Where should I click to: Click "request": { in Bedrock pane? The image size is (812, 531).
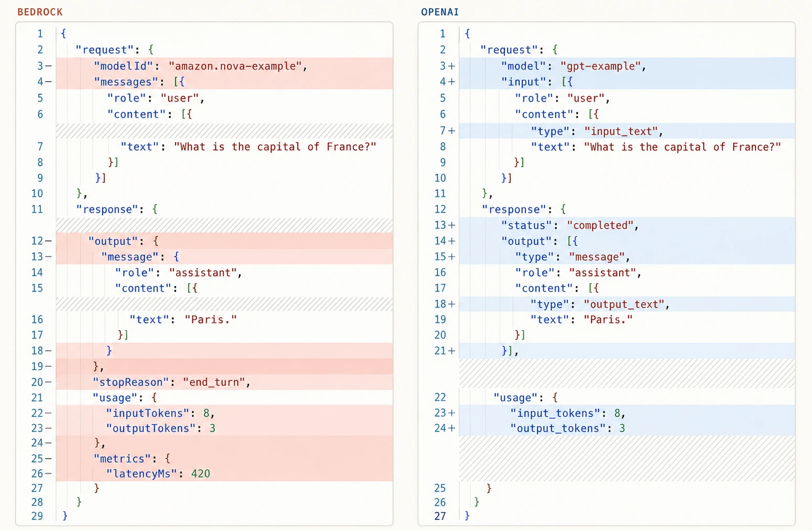114,50
